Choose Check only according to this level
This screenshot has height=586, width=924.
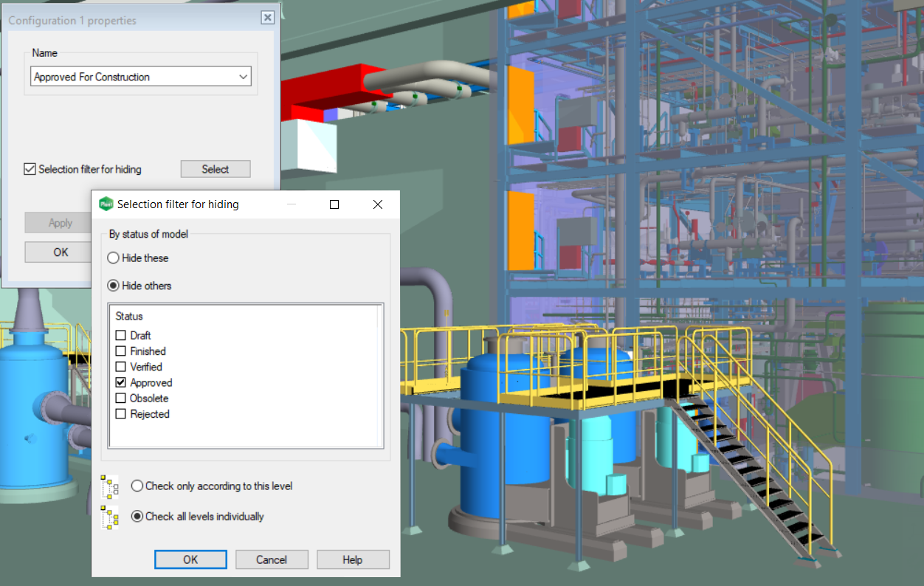click(137, 486)
